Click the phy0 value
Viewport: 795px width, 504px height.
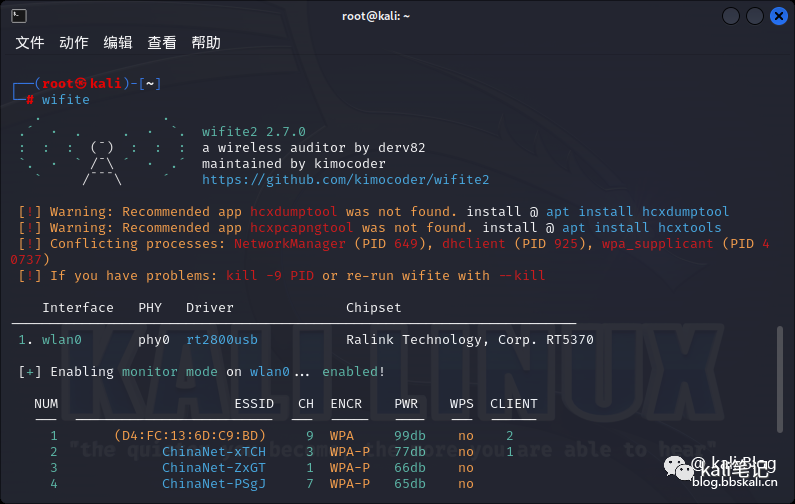(x=154, y=340)
